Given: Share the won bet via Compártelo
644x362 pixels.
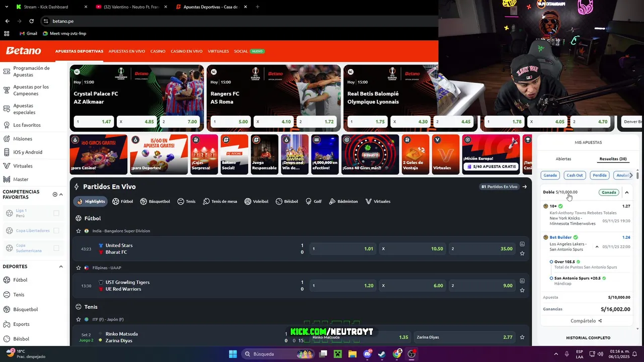Looking at the screenshot, I should 586,321.
